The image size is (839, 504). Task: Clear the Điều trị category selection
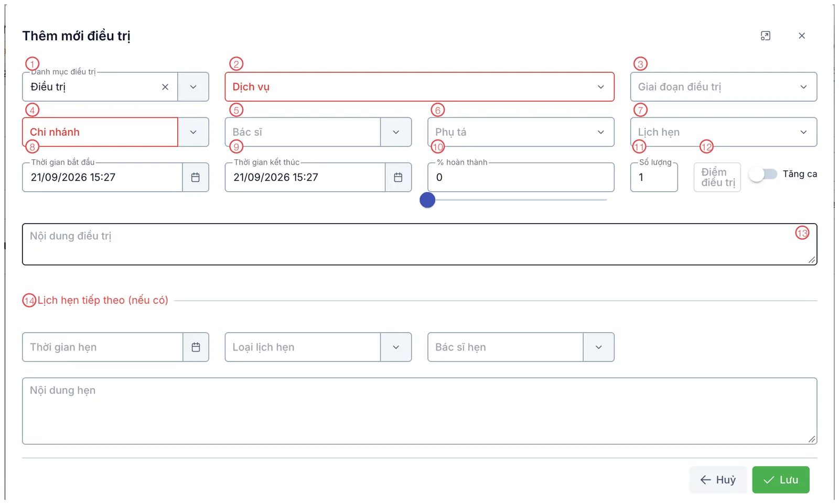coord(165,87)
